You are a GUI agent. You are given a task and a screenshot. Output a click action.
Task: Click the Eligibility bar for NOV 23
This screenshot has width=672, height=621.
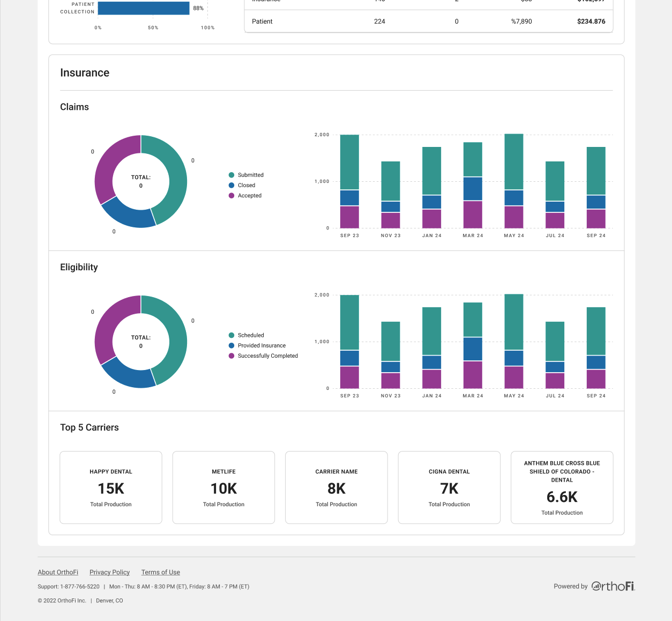coord(391,355)
